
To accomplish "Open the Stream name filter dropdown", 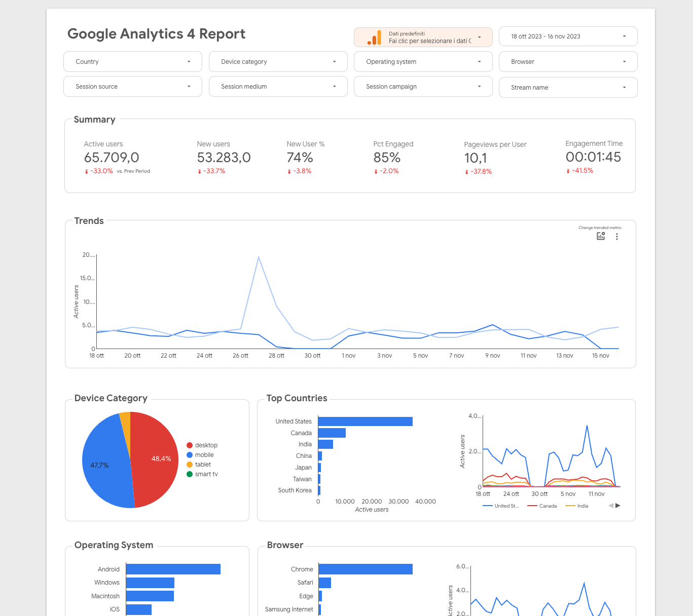I will [x=568, y=88].
